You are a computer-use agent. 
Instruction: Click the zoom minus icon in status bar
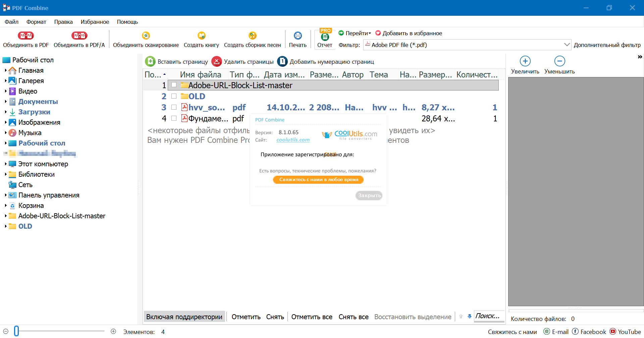tap(6, 331)
